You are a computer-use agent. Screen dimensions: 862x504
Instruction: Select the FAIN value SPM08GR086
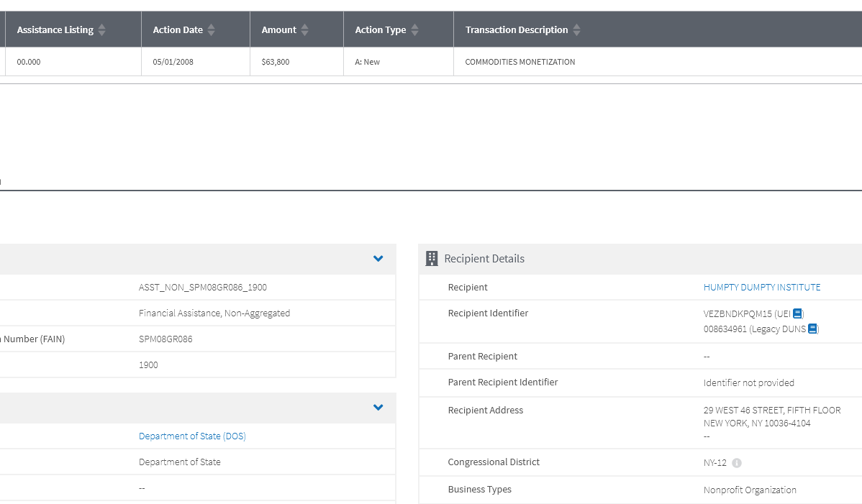pos(165,339)
